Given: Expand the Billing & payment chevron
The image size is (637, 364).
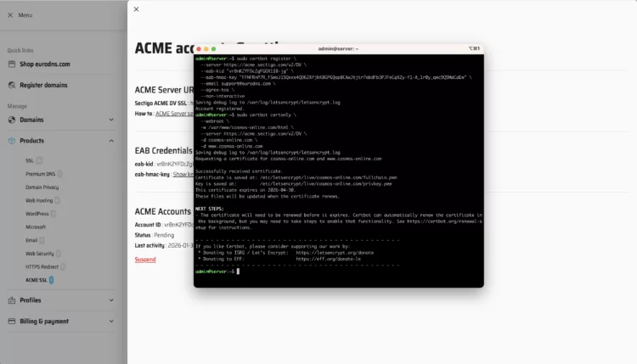Looking at the screenshot, I should click(111, 321).
